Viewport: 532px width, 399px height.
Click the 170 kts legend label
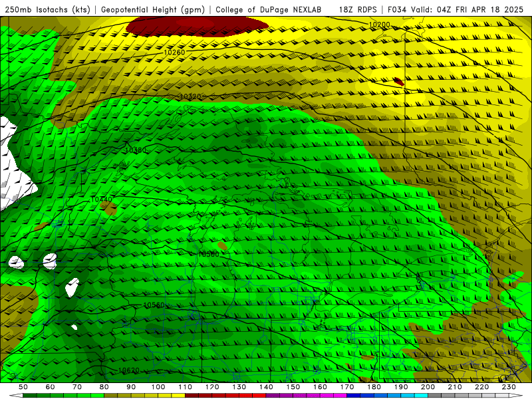click(x=347, y=387)
